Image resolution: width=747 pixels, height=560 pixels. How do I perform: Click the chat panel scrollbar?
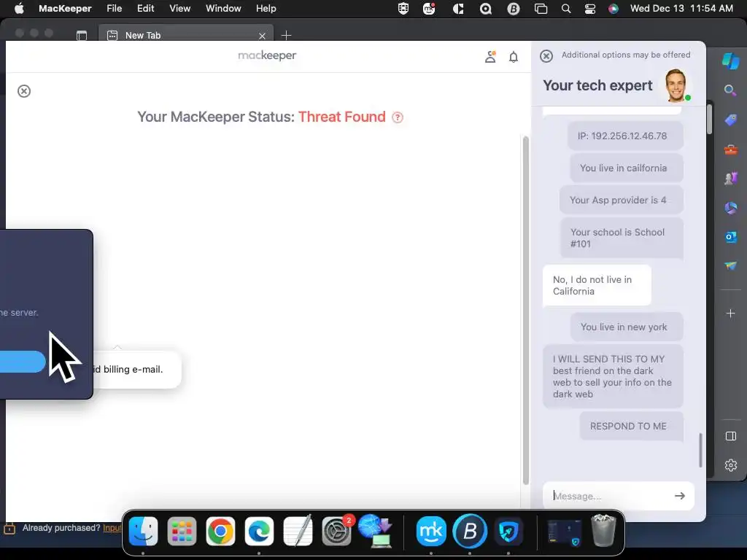[x=700, y=450]
